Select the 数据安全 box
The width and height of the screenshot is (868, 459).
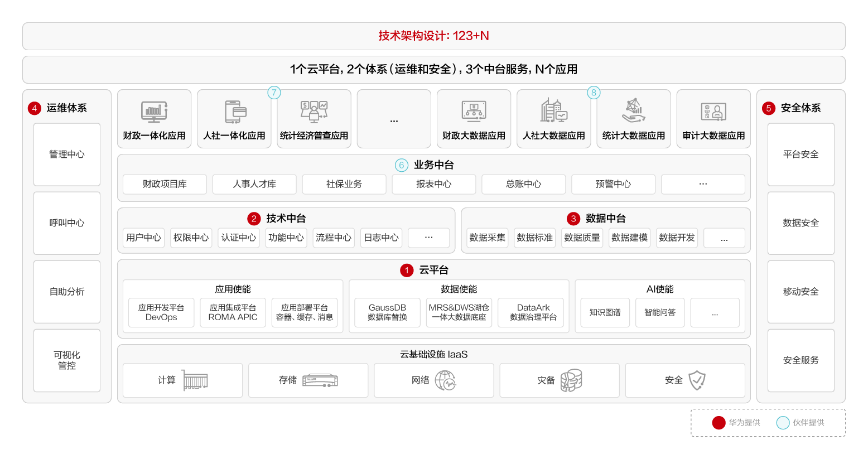click(x=801, y=223)
